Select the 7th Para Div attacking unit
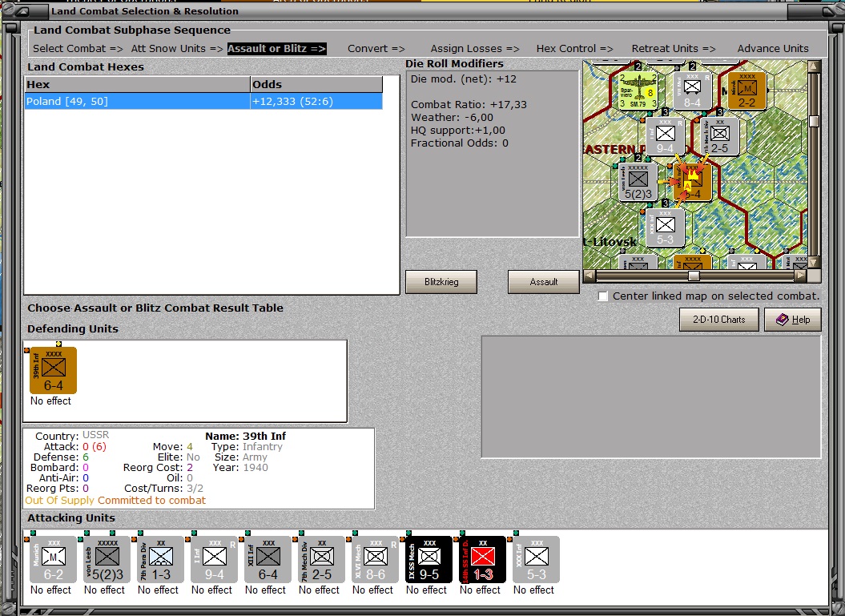The image size is (845, 616). 160,559
